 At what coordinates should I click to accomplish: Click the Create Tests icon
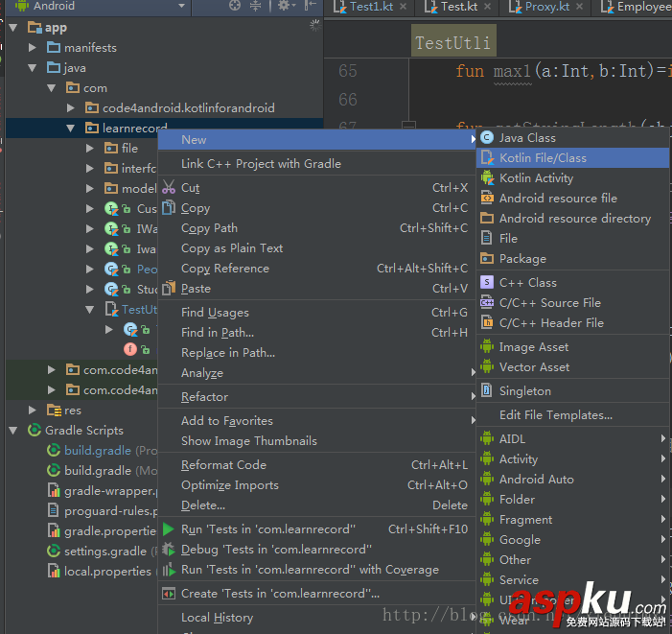coord(169,594)
